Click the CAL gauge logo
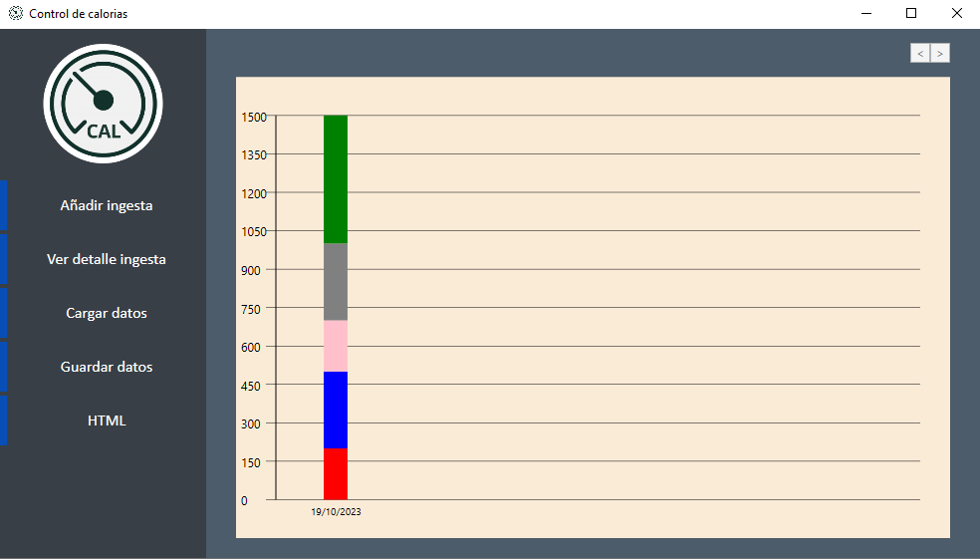 pyautogui.click(x=104, y=104)
